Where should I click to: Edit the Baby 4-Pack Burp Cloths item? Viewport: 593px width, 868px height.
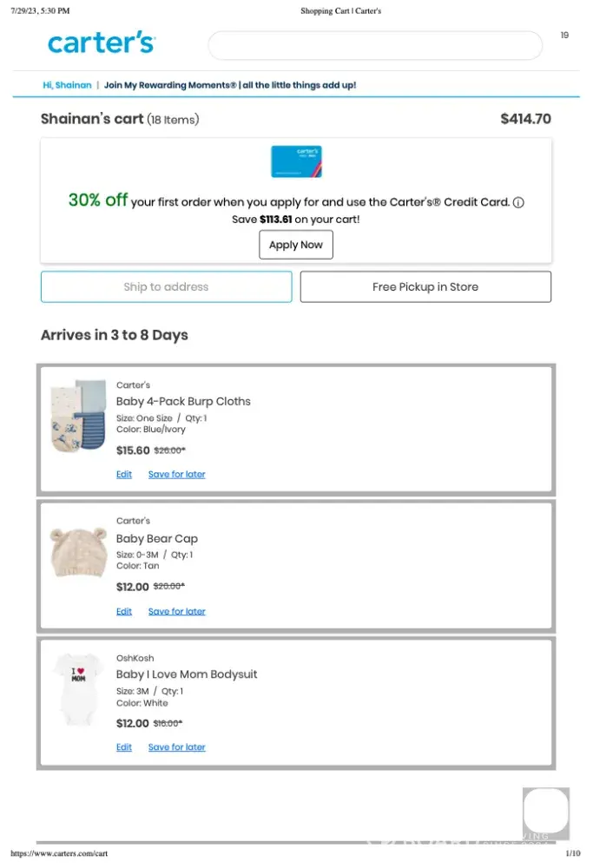(x=124, y=475)
